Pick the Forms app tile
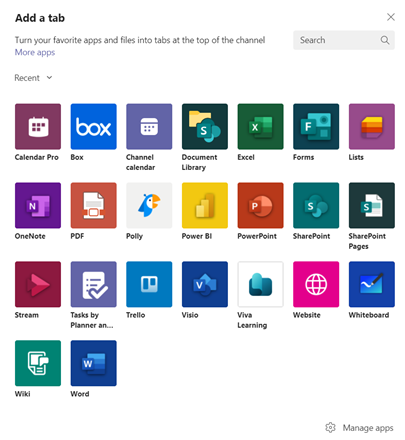The width and height of the screenshot is (405, 440). (316, 126)
